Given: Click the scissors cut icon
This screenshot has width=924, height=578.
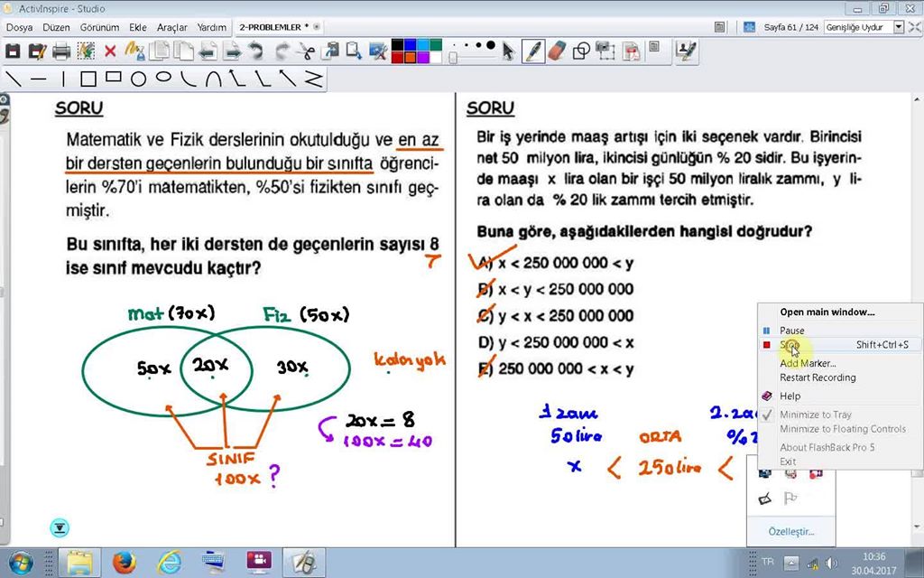Looking at the screenshot, I should click(306, 51).
